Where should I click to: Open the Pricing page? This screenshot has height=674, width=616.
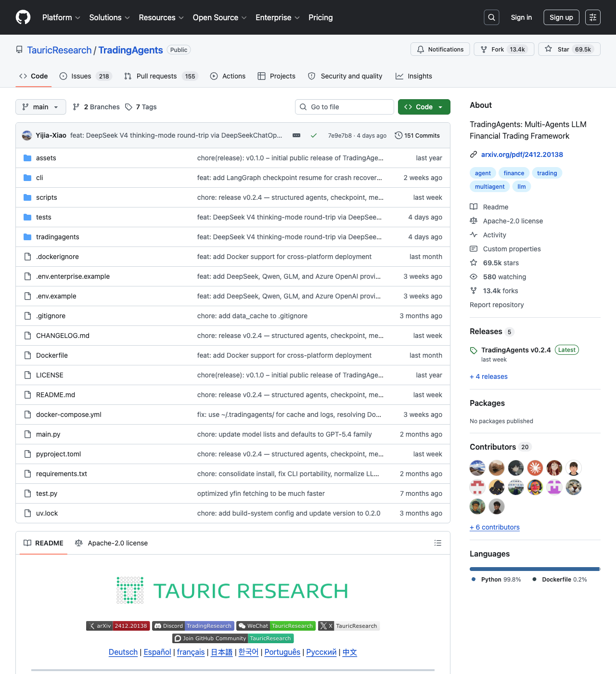click(321, 17)
